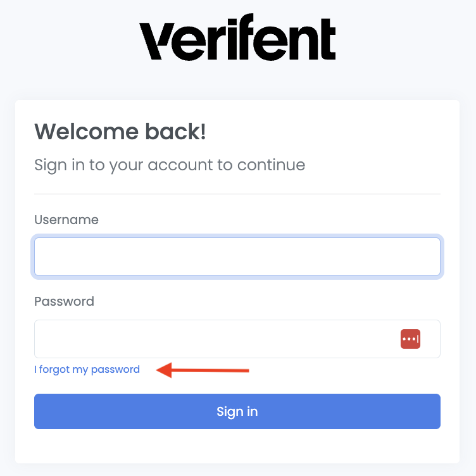Click the red arrow pointing at the link

[x=203, y=370]
